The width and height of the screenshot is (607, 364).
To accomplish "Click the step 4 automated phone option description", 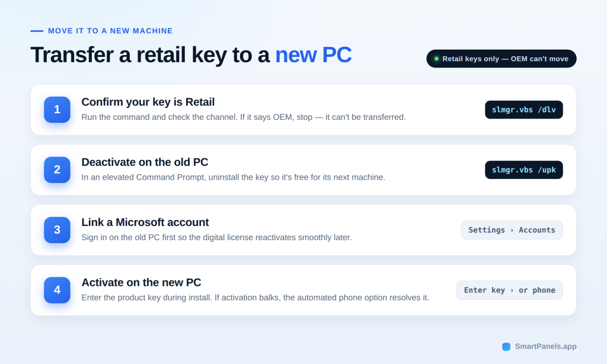I will click(x=255, y=298).
